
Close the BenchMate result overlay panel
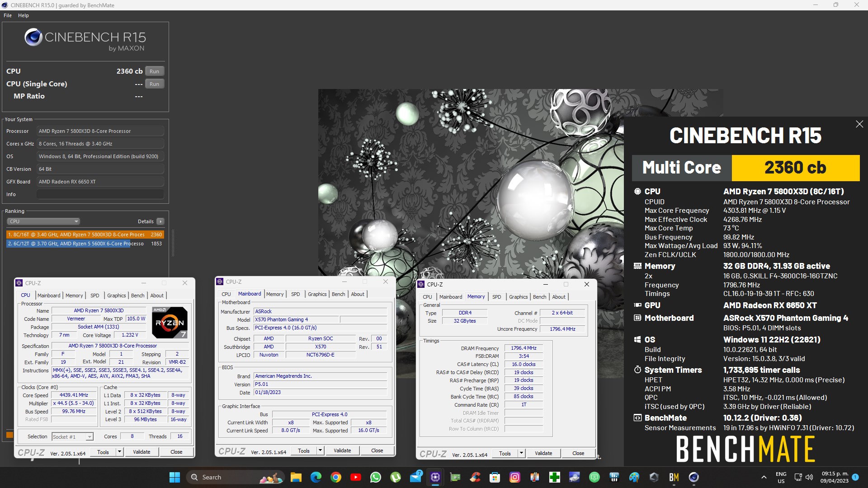tap(859, 124)
